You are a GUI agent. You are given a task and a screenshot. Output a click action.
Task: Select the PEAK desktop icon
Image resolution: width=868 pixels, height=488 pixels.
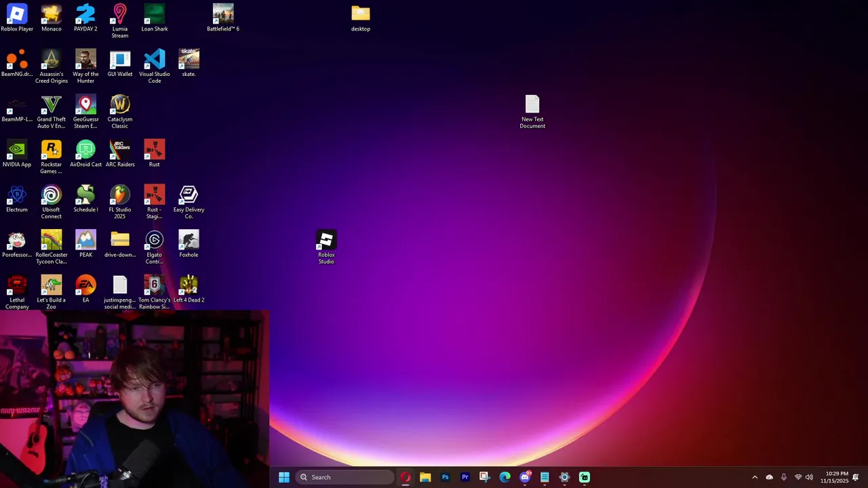[85, 244]
